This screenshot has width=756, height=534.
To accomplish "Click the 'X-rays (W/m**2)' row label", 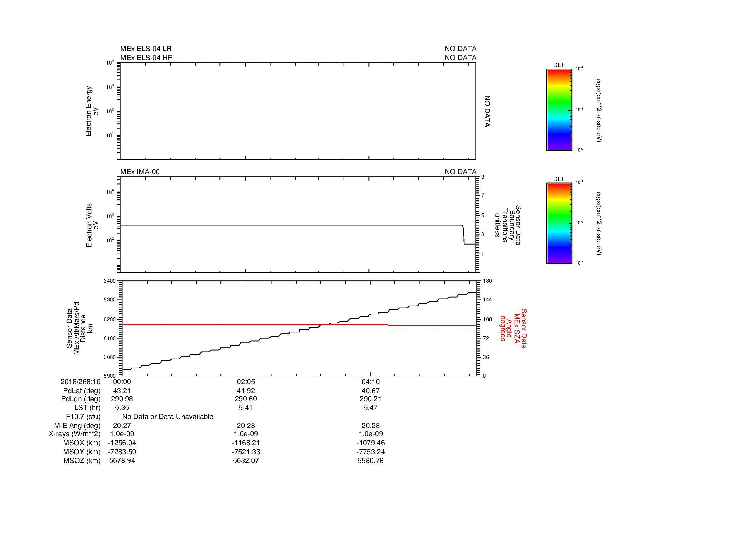I will (74, 434).
